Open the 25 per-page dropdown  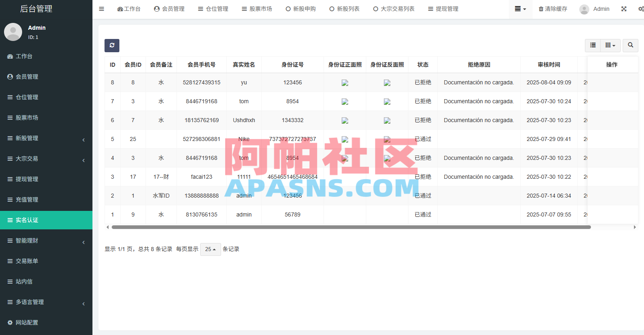(210, 249)
